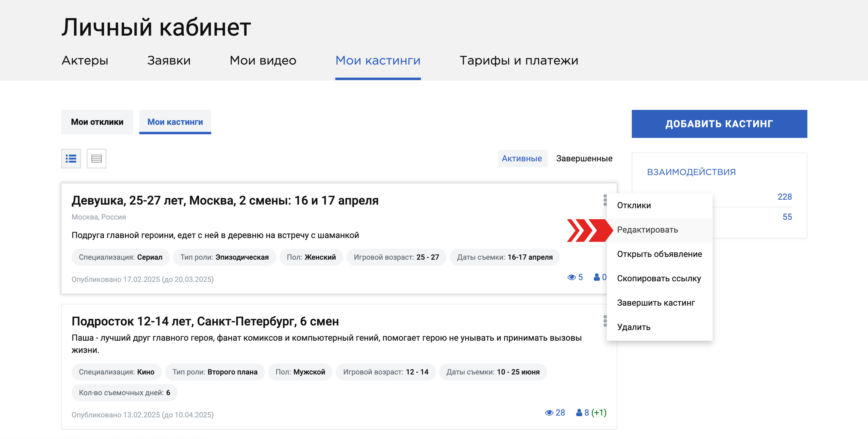Click interactions count 55
868x439 pixels.
[x=787, y=217]
